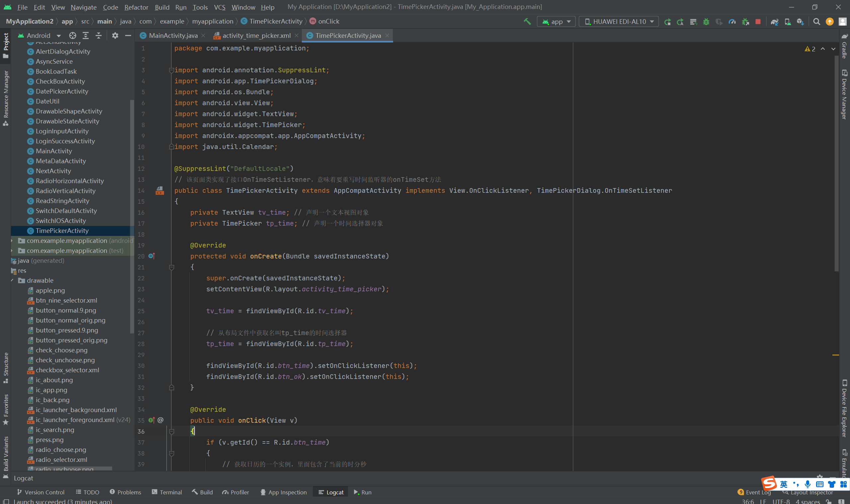Open the Profile app gauge icon
Image resolution: width=850 pixels, height=504 pixels.
[x=732, y=21]
